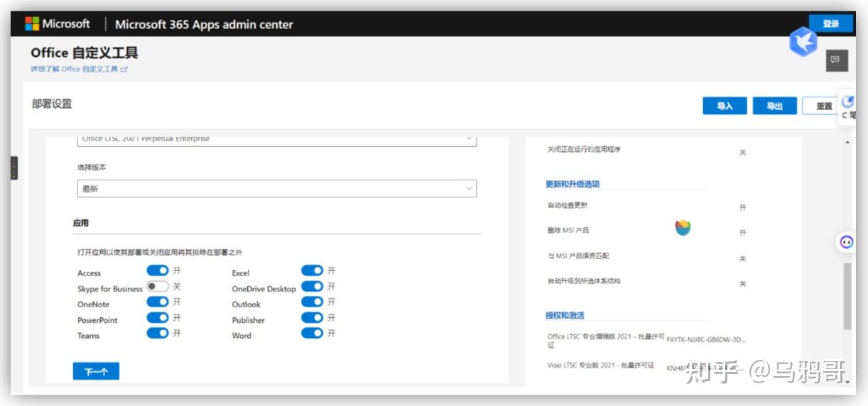Click 删除 MSI 产品 summary row
868x406 pixels.
(646, 231)
